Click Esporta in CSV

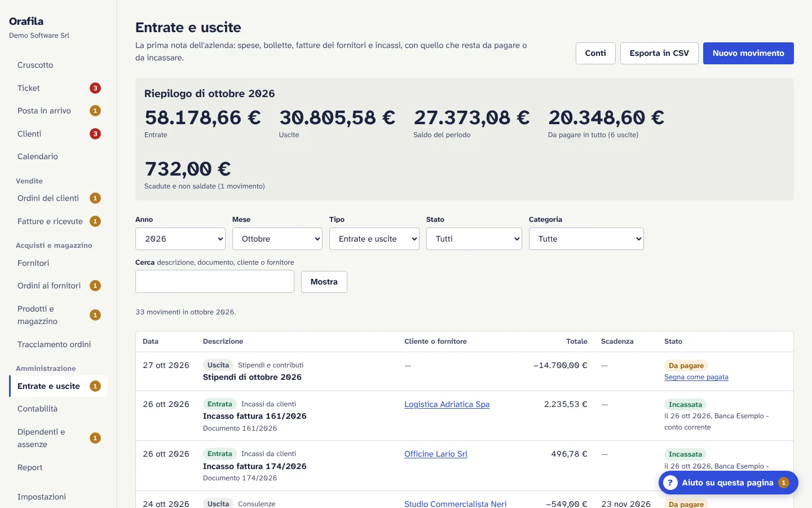tap(659, 53)
